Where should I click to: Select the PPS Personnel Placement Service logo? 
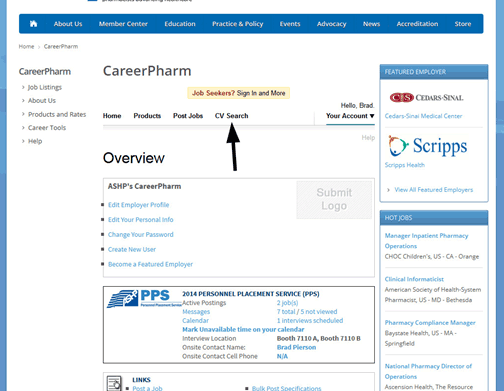point(144,299)
